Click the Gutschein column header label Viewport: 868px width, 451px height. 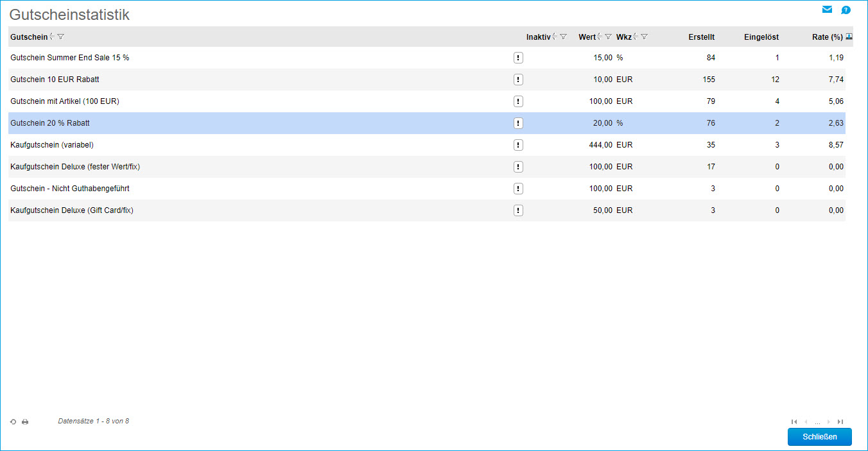coord(29,37)
